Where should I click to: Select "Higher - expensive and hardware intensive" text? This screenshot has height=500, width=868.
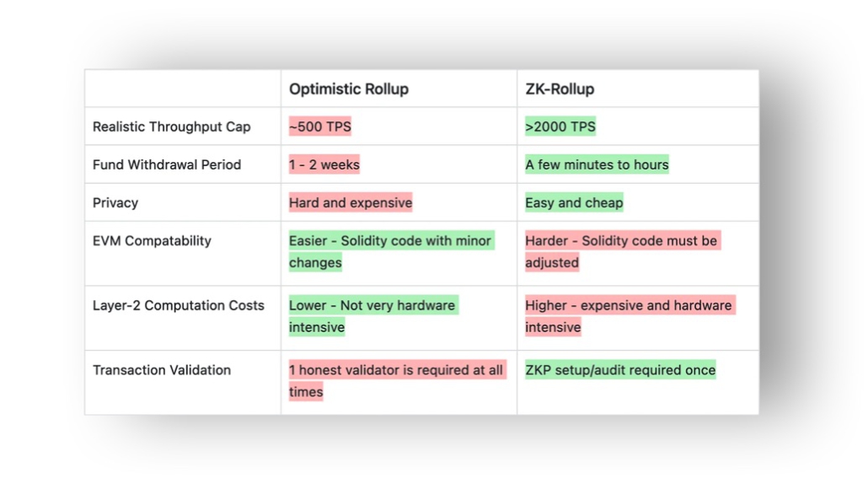click(x=628, y=305)
